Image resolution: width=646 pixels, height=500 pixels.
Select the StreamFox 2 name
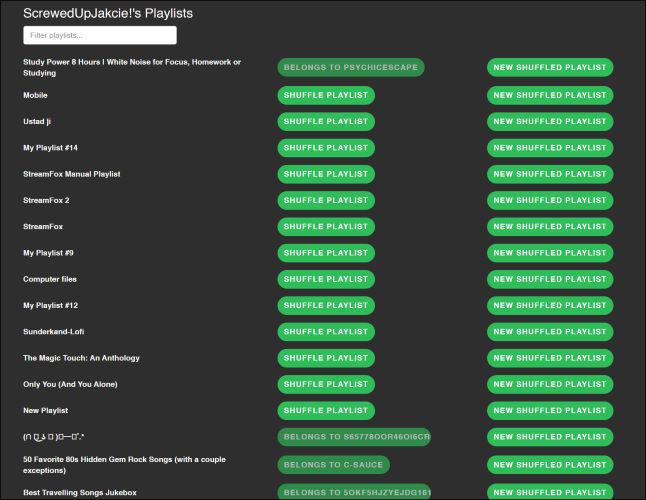[x=46, y=200]
